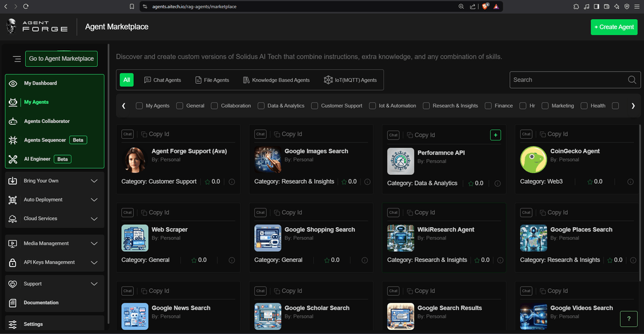644x334 pixels.
Task: Click the marketplace vertical scrollbar
Action: (x=639, y=203)
